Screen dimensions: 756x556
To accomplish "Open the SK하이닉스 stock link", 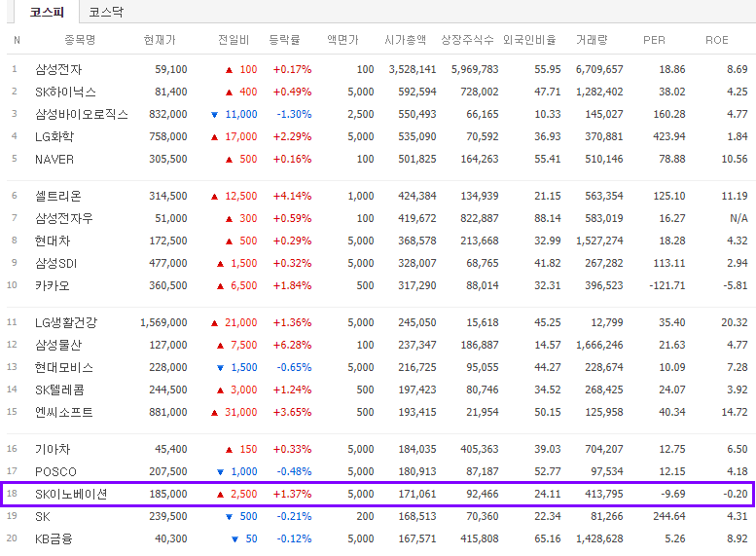I will 65,92.
